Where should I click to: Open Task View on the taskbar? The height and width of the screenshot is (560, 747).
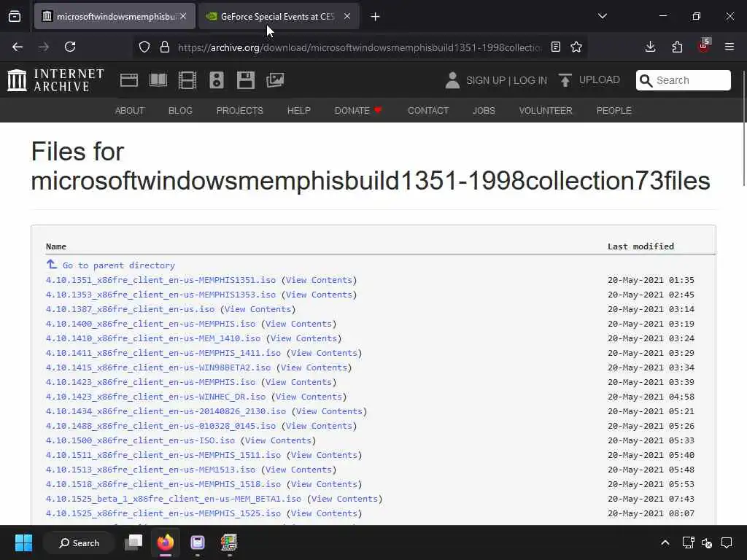(x=133, y=542)
